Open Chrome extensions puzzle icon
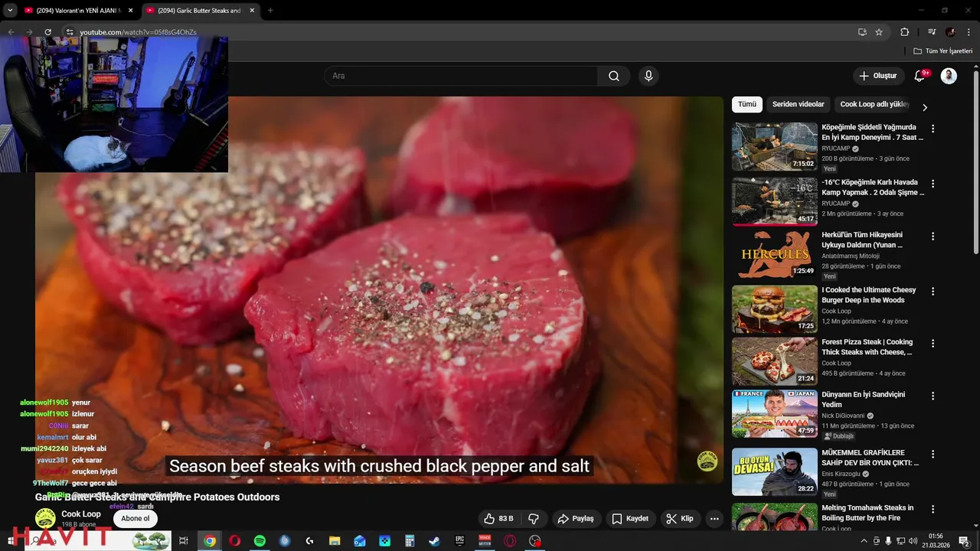Screen dimensions: 980x551 (904, 32)
